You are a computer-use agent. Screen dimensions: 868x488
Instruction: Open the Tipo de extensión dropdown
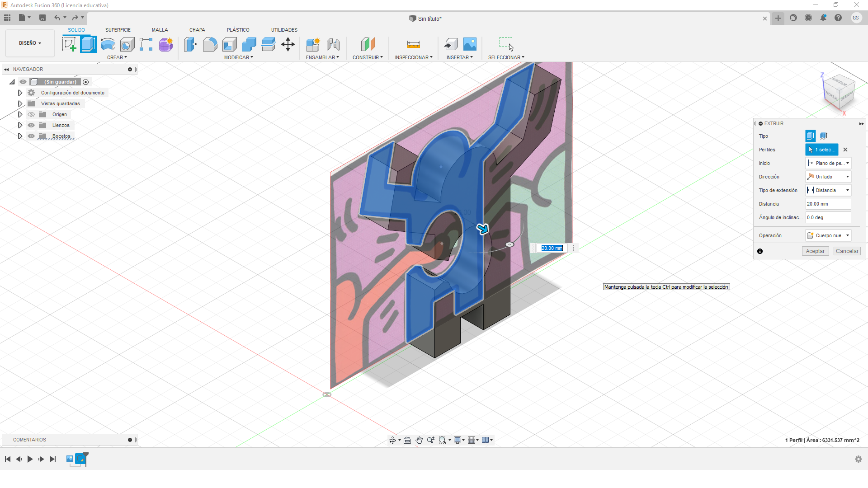click(x=828, y=190)
